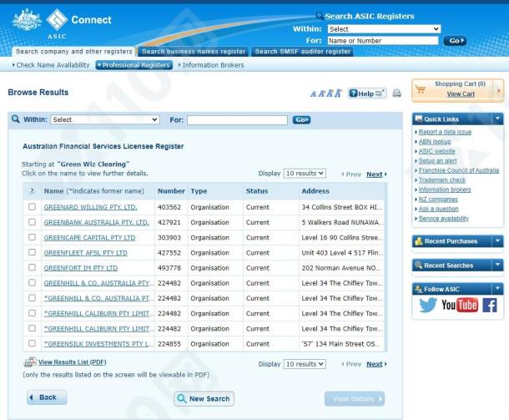Open Report a data issue link
The image size is (509, 420).
[x=445, y=132]
